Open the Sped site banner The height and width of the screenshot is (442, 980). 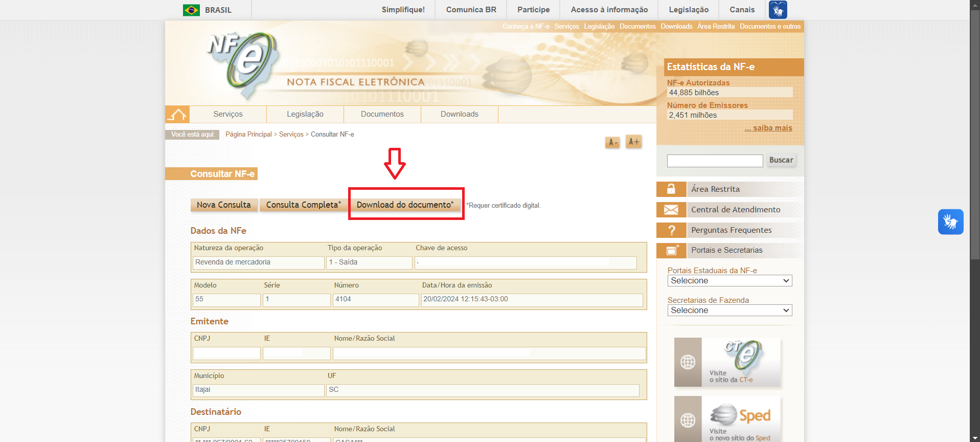tap(727, 419)
